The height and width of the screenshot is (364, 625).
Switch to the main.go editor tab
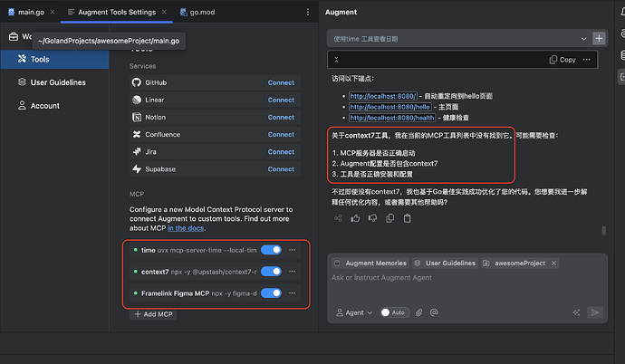pyautogui.click(x=26, y=13)
